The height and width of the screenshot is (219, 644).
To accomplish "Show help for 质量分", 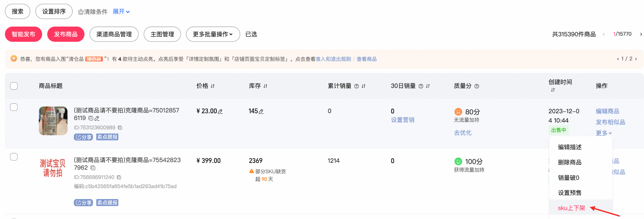I will 477,86.
